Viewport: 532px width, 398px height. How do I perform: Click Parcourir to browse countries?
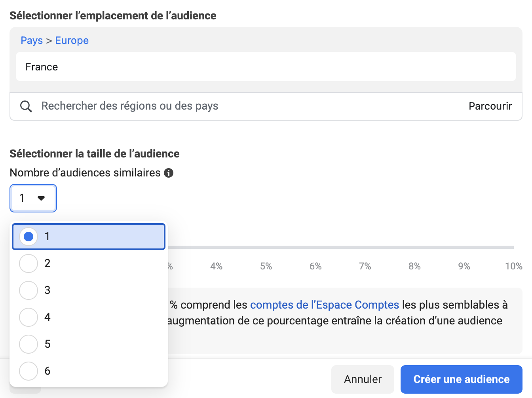(490, 106)
